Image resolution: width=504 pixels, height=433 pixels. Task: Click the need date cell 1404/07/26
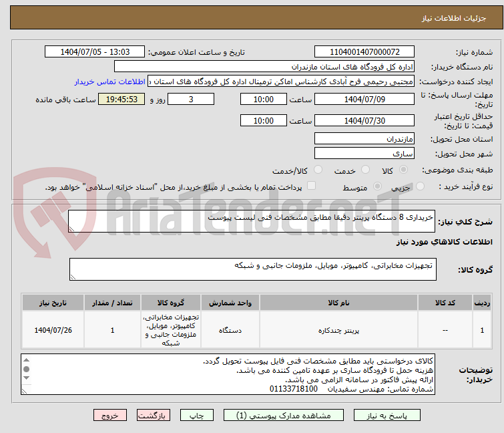point(53,330)
